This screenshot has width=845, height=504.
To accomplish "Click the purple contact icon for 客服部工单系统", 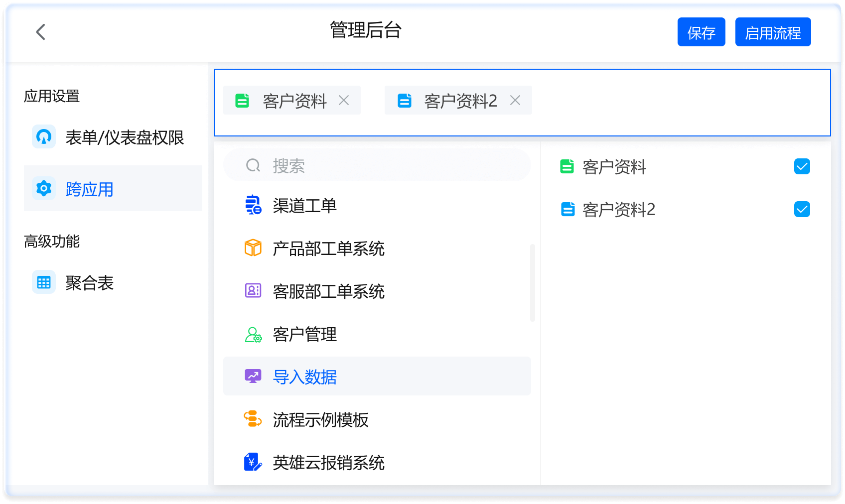I will tap(253, 290).
